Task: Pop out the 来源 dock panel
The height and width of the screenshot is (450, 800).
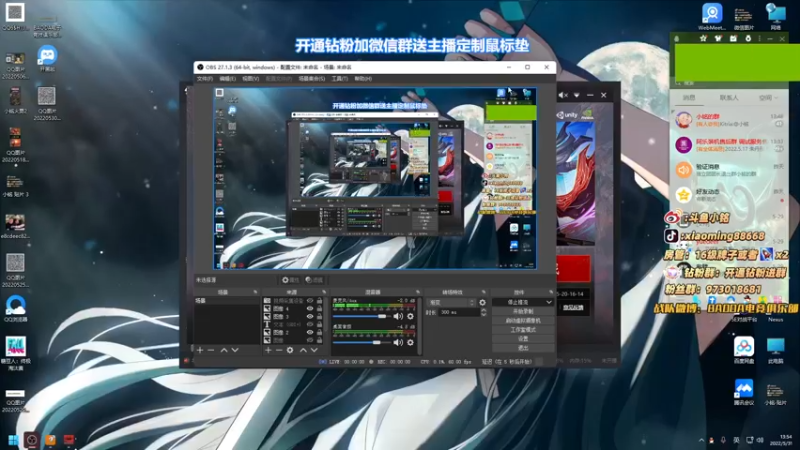Action: point(324,292)
